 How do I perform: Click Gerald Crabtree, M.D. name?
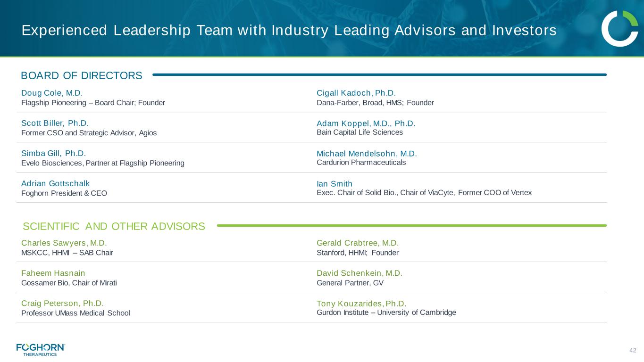pos(358,243)
